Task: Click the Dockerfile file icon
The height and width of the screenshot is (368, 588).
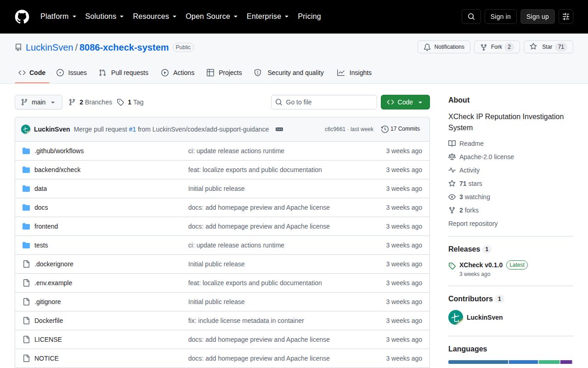Action: [26, 321]
